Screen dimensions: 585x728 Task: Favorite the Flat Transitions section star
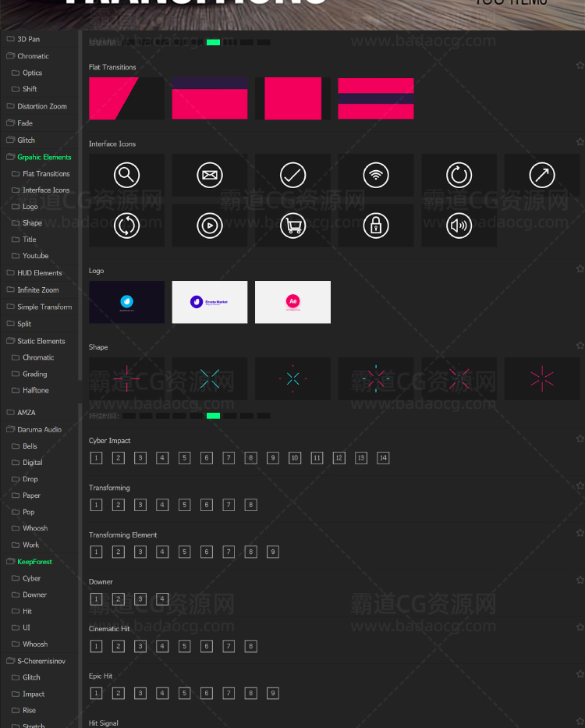coord(580,66)
